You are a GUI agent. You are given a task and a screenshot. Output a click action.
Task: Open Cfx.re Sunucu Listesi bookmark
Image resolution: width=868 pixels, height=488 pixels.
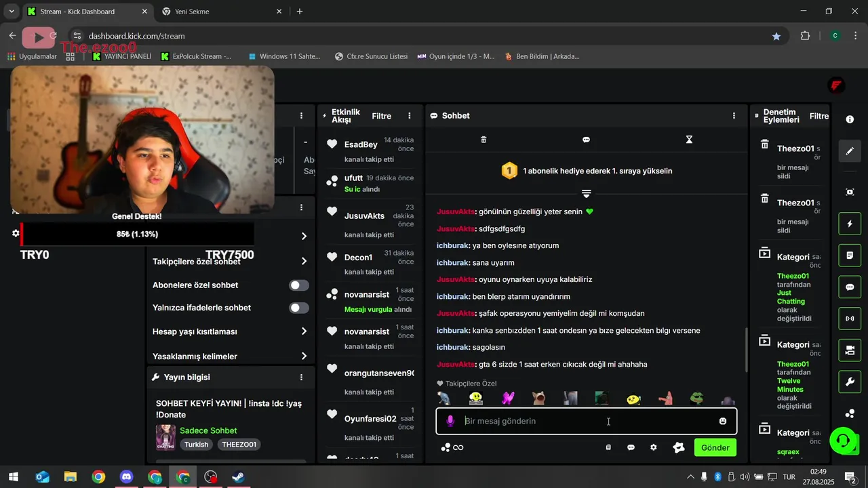point(372,56)
